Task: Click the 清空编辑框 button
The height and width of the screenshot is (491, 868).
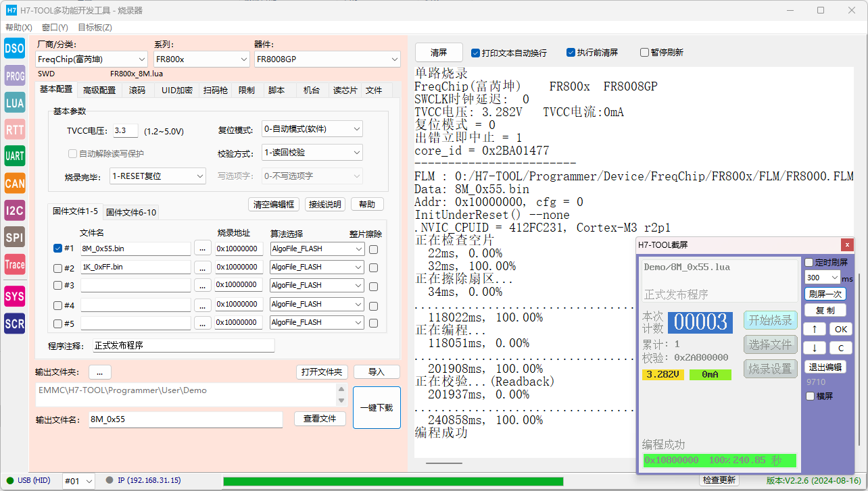Action: [274, 204]
